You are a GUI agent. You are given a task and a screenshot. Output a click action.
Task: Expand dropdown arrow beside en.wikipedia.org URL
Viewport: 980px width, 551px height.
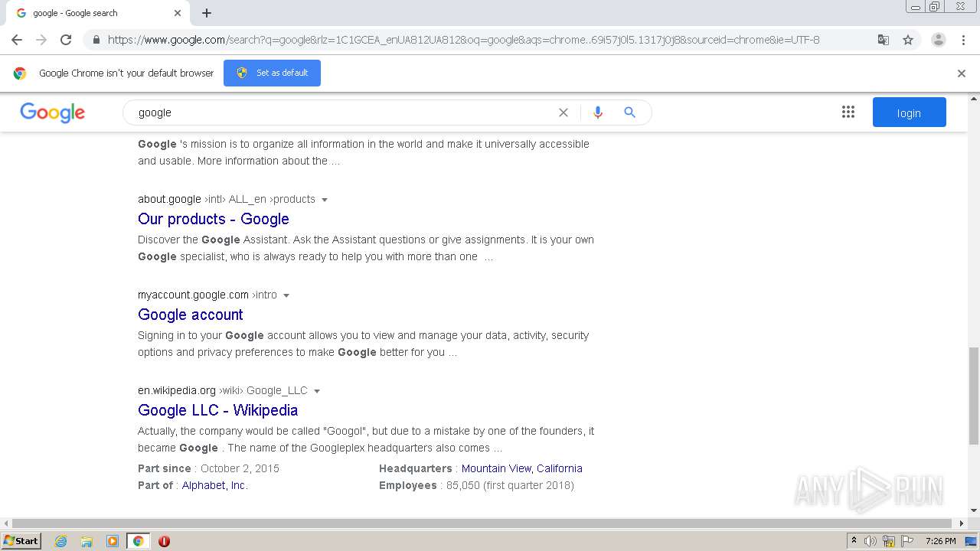coord(317,391)
